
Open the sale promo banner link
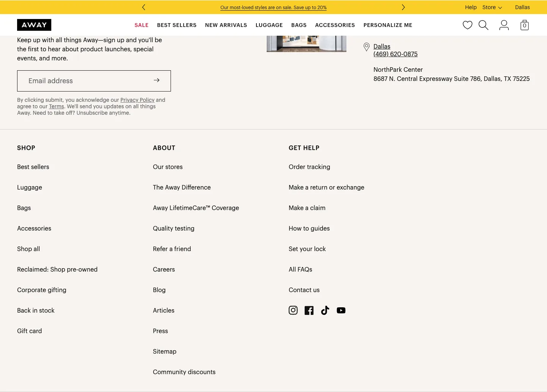(273, 8)
